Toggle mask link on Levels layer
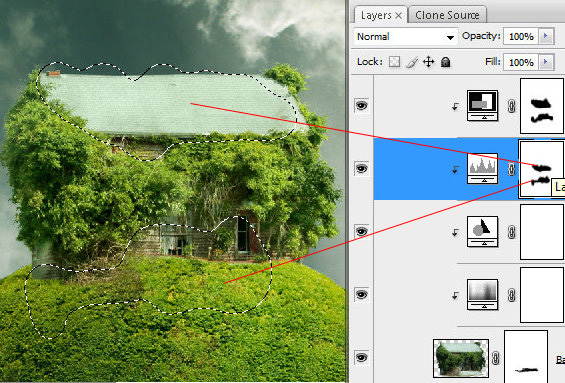 (x=511, y=169)
